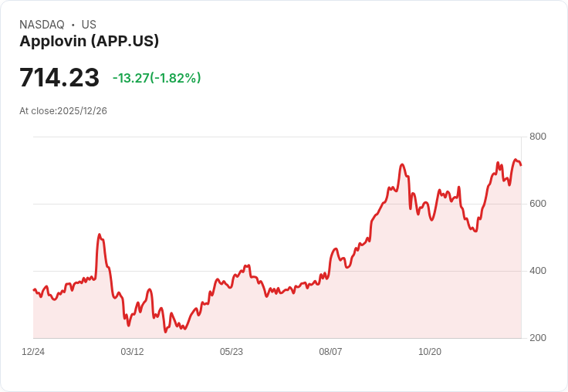Click the leftmost start of the price line

tap(33, 289)
